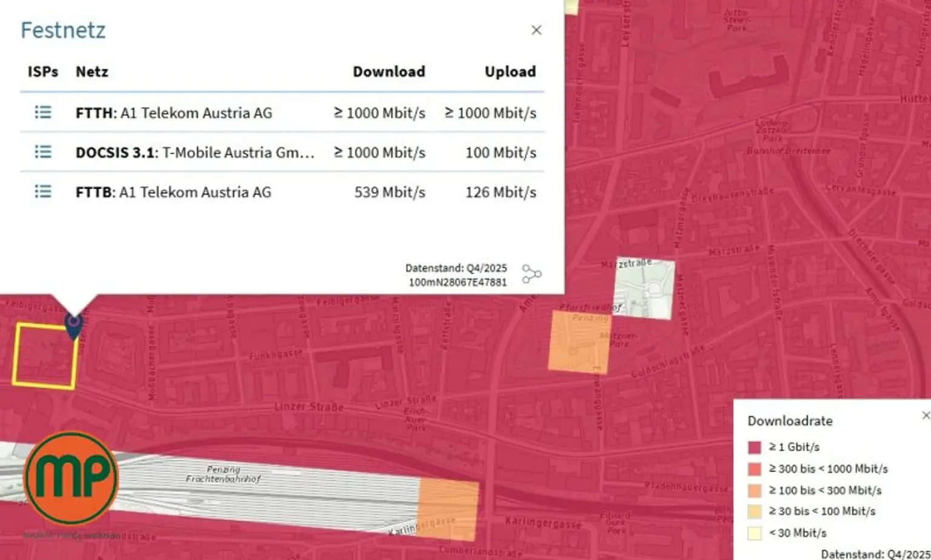
Task: Select the DOCSIS 3.1: T-Mobile Austria entry
Action: click(x=195, y=152)
